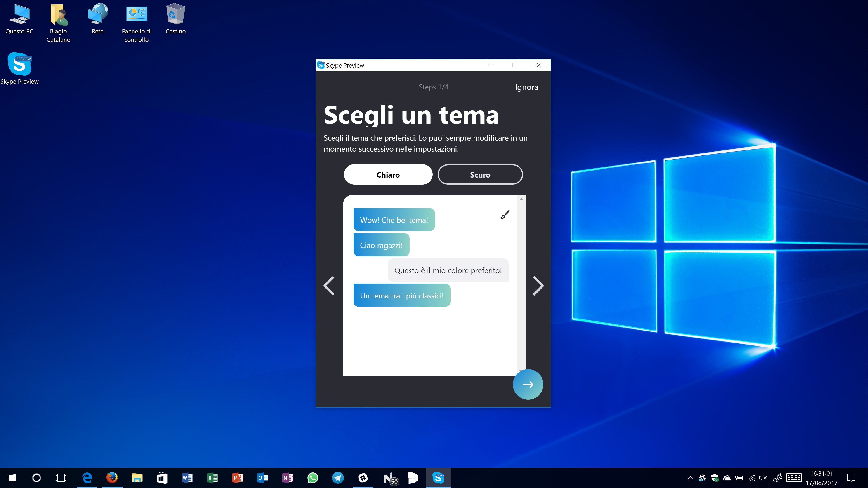Click the battery power tray icon
The height and width of the screenshot is (488, 868).
[x=739, y=478]
